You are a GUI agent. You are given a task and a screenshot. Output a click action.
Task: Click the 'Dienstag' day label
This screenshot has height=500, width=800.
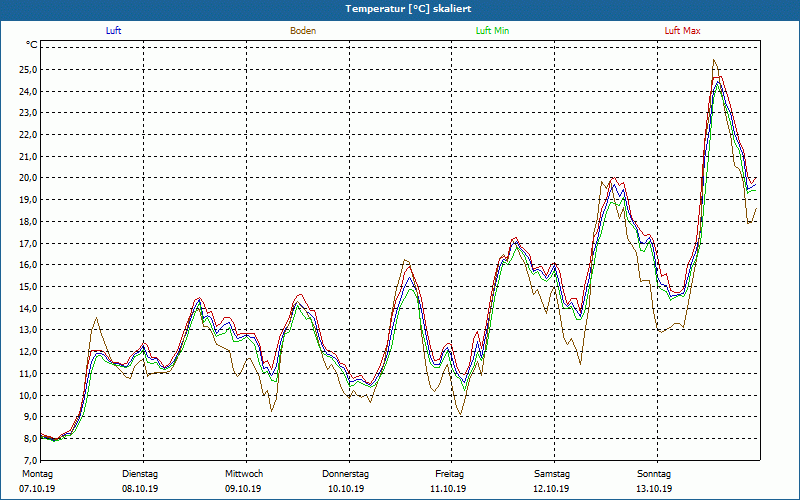(140, 474)
